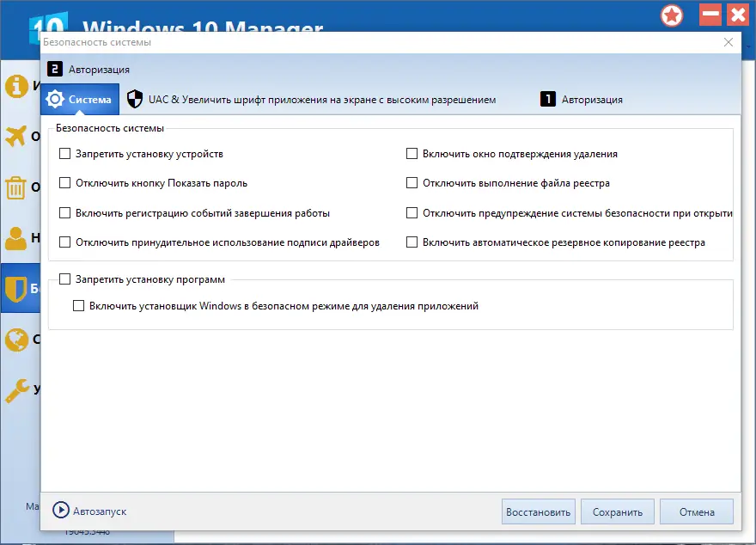Click the gear icon on Система tab
756x545 pixels.
[55, 100]
